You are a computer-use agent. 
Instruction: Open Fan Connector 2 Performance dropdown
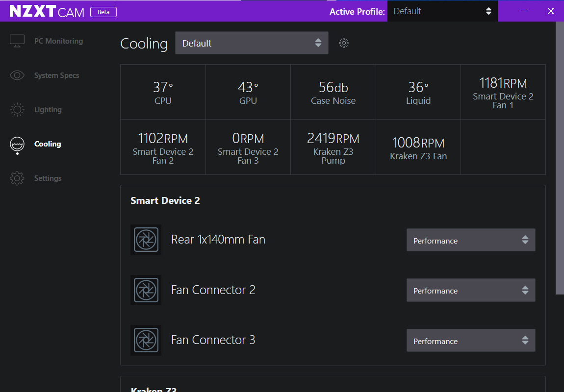pos(471,290)
